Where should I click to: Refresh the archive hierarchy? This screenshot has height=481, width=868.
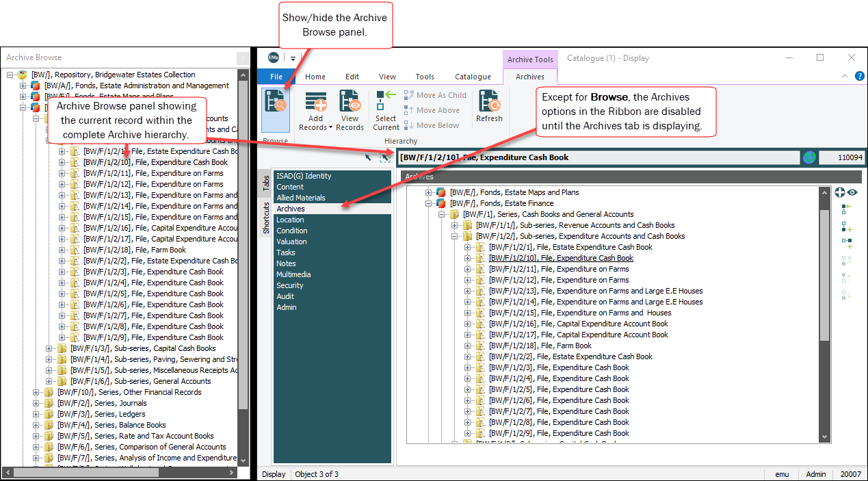[489, 106]
